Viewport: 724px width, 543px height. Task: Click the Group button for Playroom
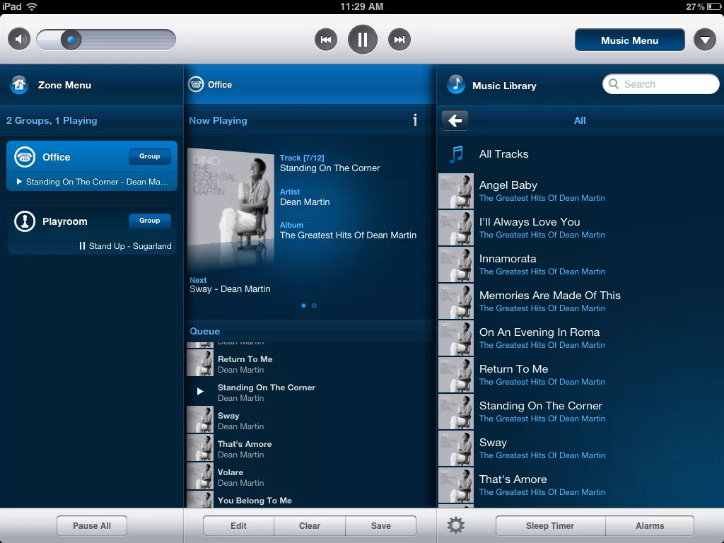150,221
